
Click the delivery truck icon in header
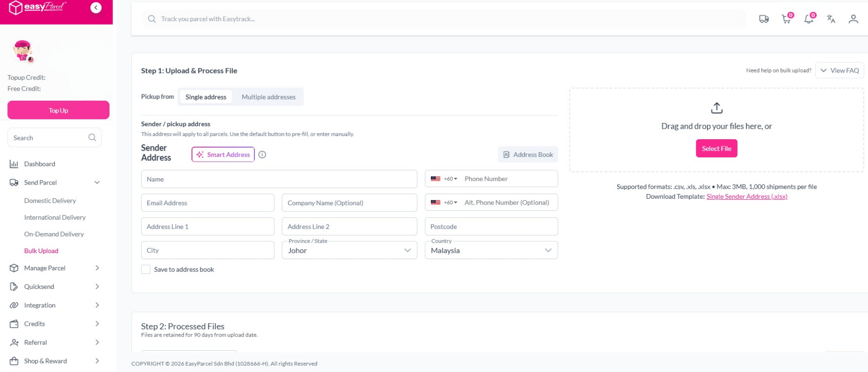coord(764,19)
